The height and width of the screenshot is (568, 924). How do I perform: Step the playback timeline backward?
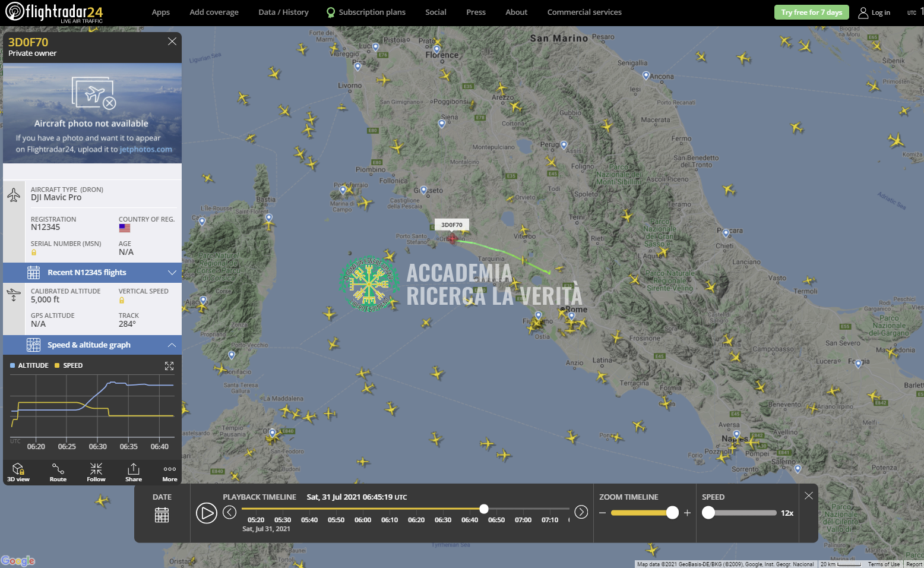tap(230, 512)
